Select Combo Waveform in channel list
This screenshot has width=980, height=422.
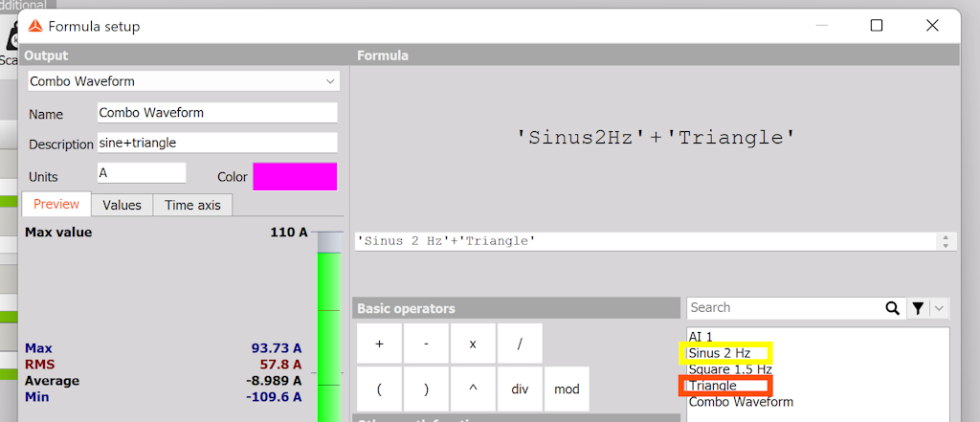coord(741,402)
